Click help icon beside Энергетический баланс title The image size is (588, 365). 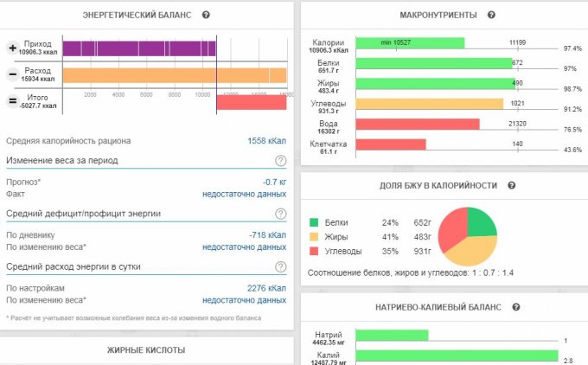point(206,15)
